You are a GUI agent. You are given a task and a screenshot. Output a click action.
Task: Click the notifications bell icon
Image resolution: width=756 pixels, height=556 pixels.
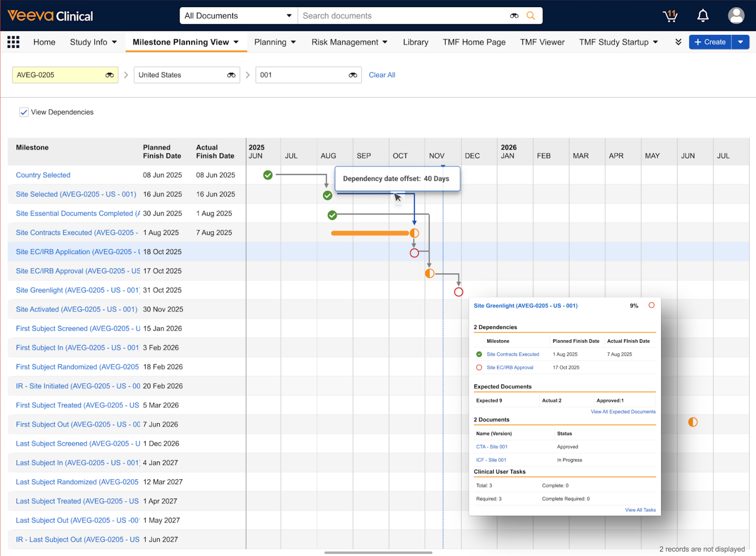point(703,16)
